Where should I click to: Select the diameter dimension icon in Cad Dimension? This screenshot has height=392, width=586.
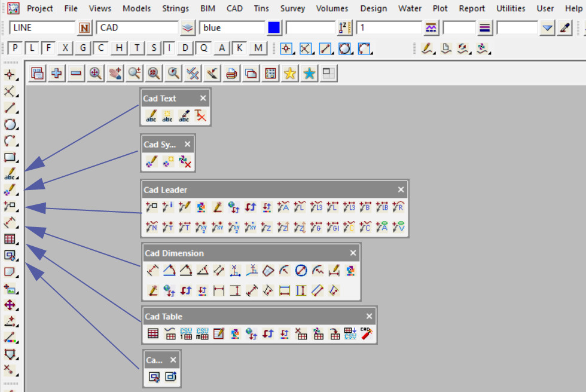301,271
